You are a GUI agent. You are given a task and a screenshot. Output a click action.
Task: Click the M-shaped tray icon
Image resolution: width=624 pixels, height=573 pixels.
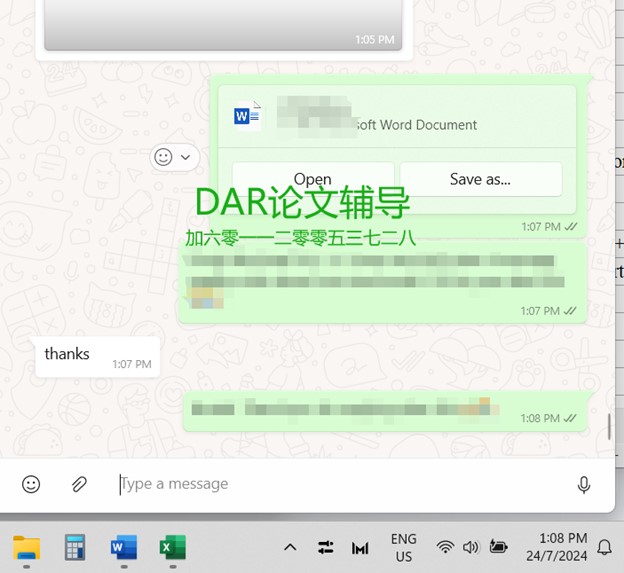[x=360, y=548]
